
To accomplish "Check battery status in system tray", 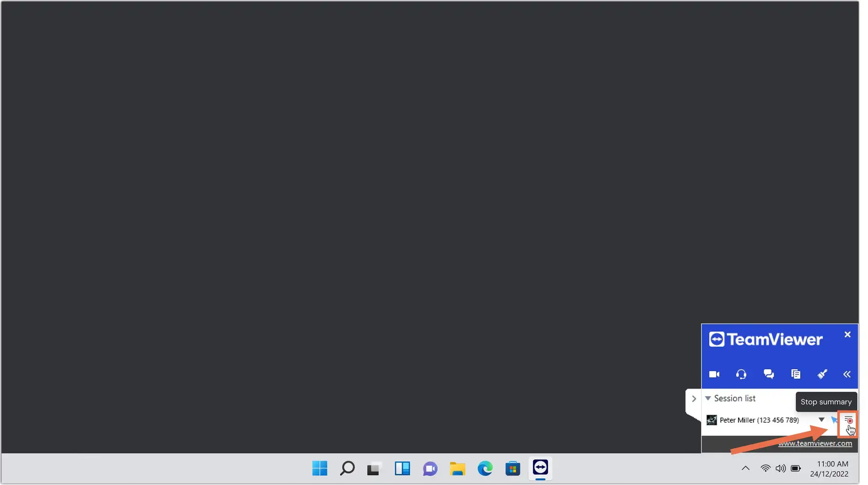I will tap(796, 469).
